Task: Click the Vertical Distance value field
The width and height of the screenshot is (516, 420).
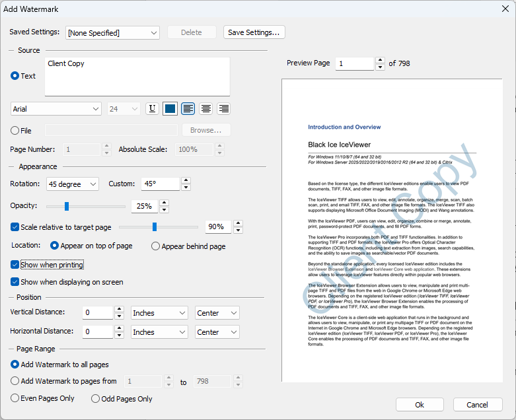Action: point(98,312)
